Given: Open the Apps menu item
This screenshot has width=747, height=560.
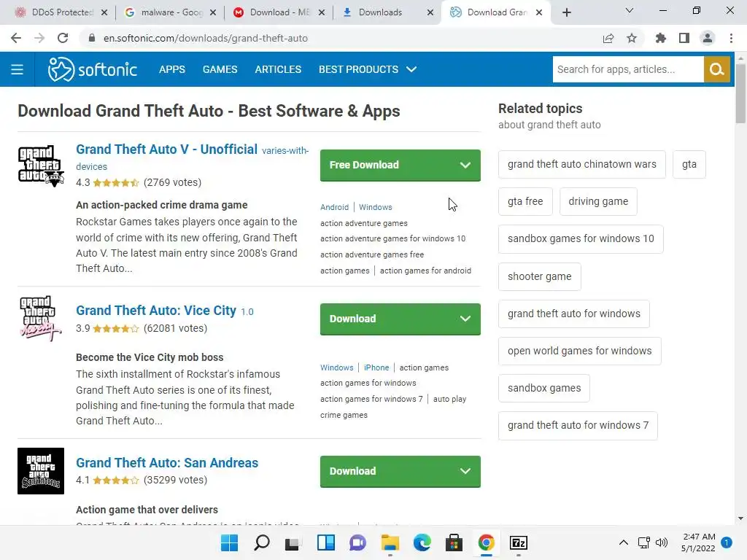Looking at the screenshot, I should tap(172, 69).
